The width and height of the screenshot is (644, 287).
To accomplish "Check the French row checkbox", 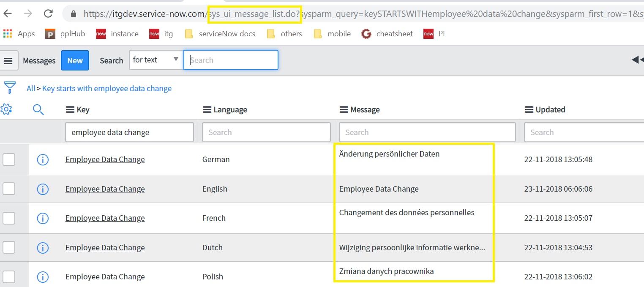I will pos(9,218).
